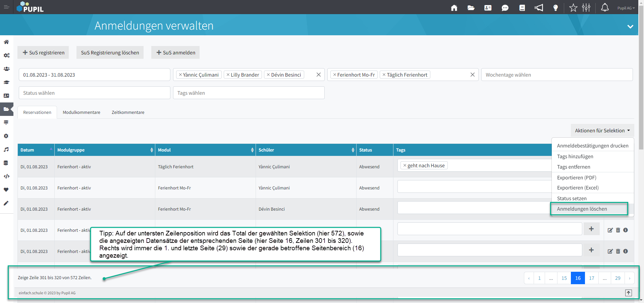Sort table by Schüler column
Viewport: 644px width, 303px height.
(306, 150)
